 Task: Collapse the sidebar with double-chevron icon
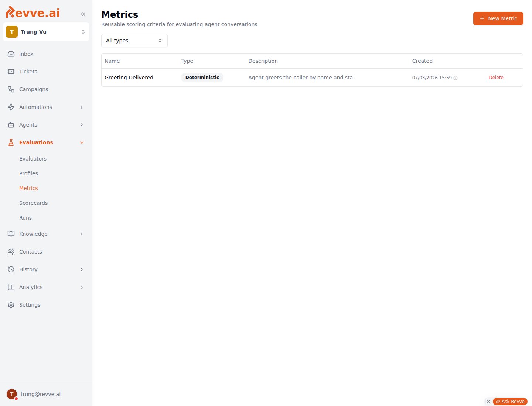[x=83, y=14]
